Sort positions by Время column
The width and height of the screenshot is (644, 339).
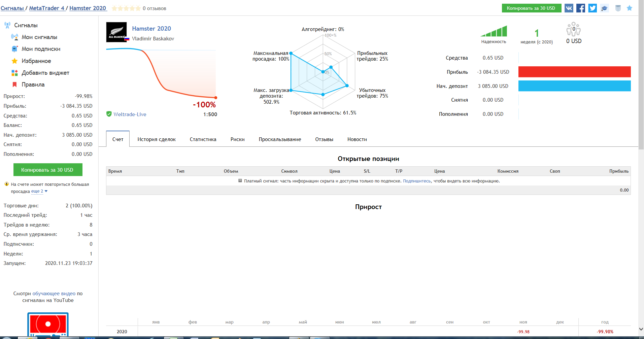115,171
